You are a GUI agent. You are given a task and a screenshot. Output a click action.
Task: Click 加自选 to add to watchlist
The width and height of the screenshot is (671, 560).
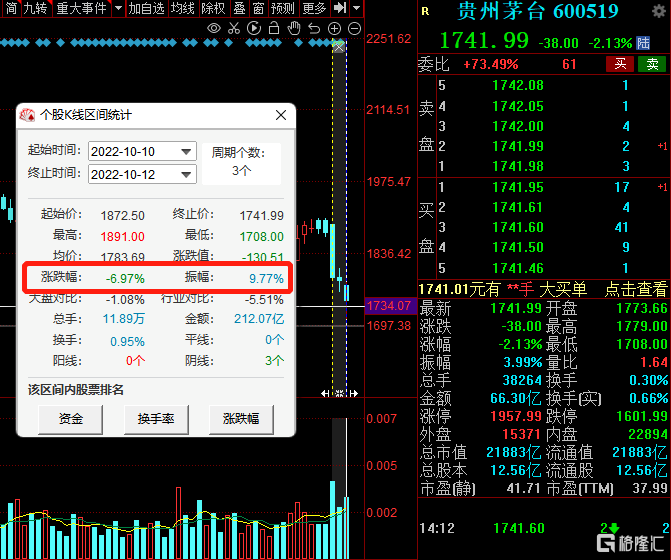[146, 8]
